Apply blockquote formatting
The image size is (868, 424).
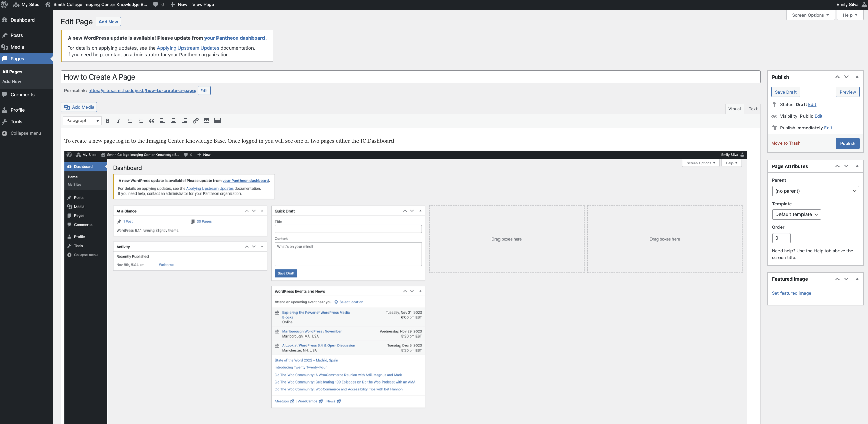pos(152,121)
